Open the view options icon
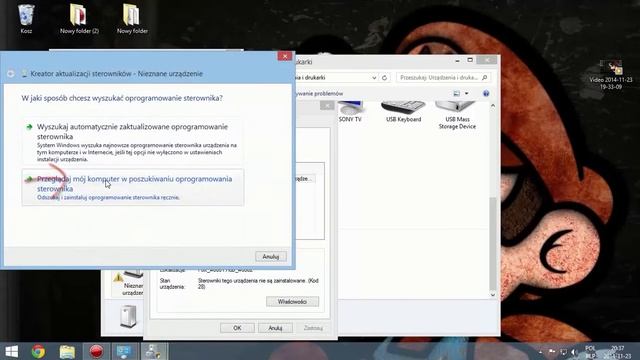Screen dimensions: 640x360 pyautogui.click(x=456, y=93)
